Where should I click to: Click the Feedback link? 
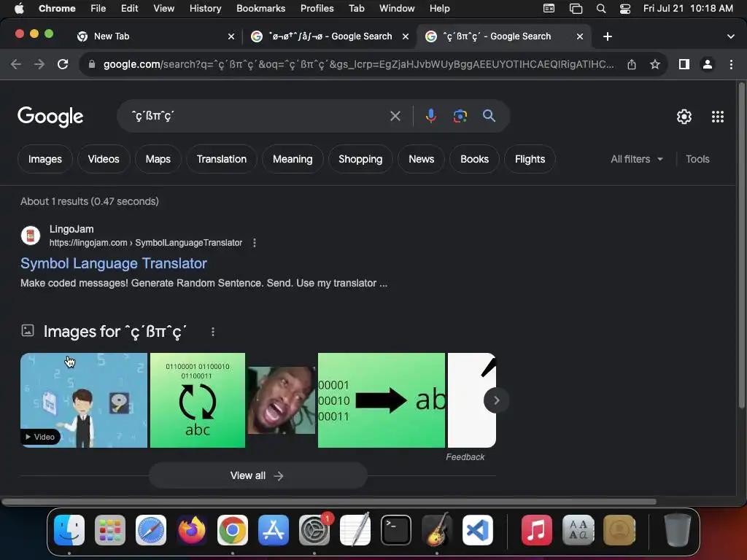click(465, 457)
